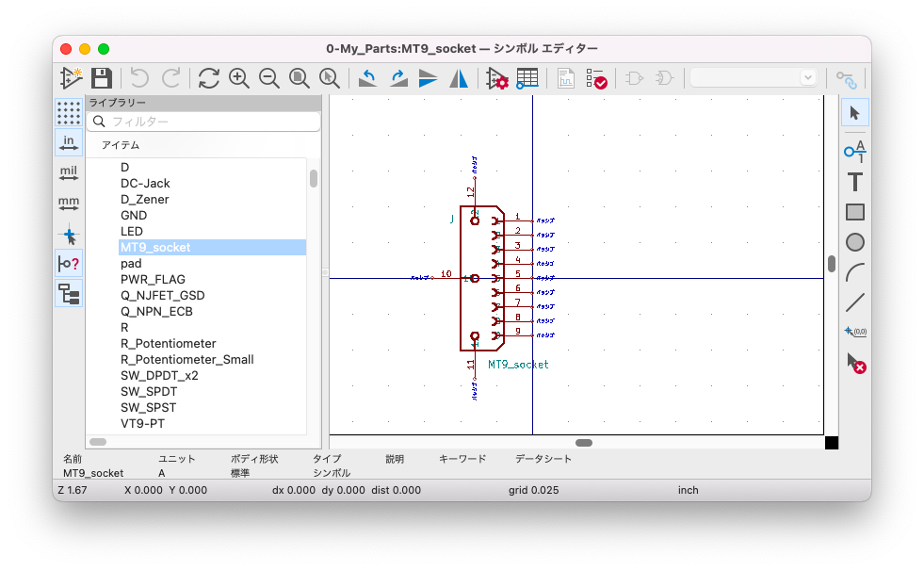Activate the delete items tool
This screenshot has height=571, width=924.
click(854, 363)
